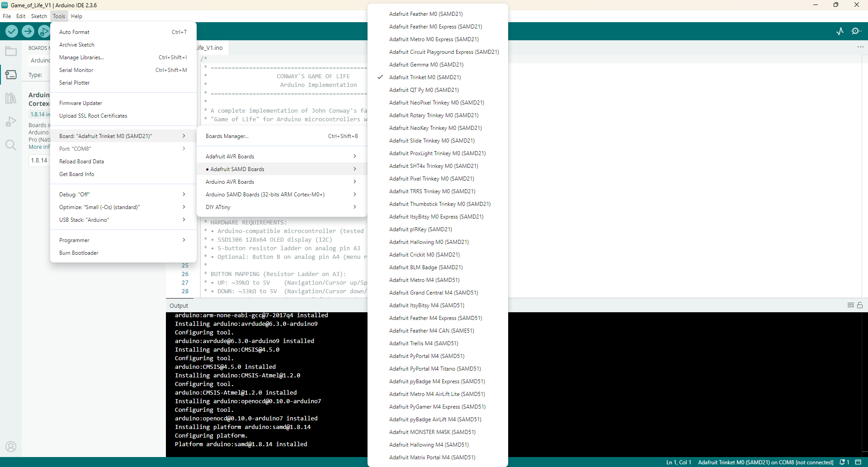Choose Upload SSL Root Certificates entry

point(123,116)
